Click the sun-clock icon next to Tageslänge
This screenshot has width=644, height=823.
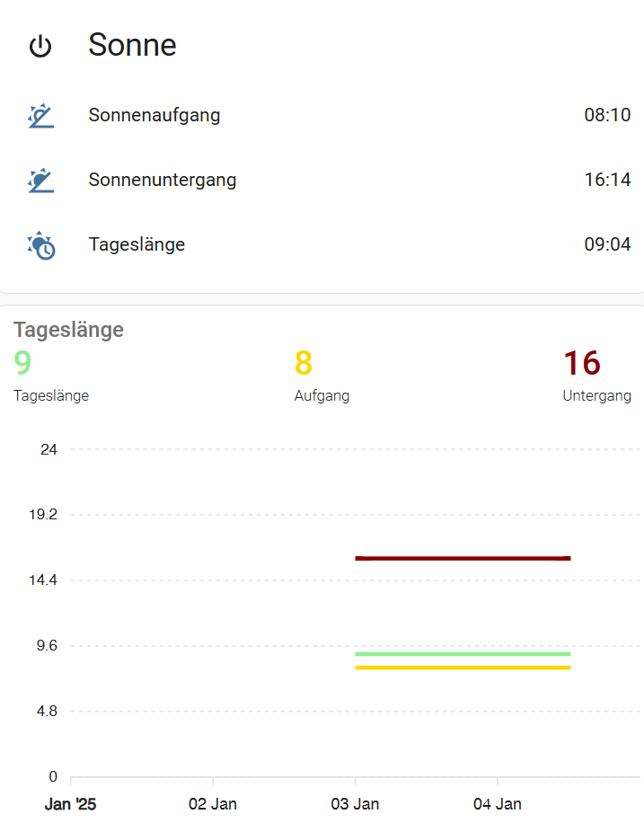point(41,245)
